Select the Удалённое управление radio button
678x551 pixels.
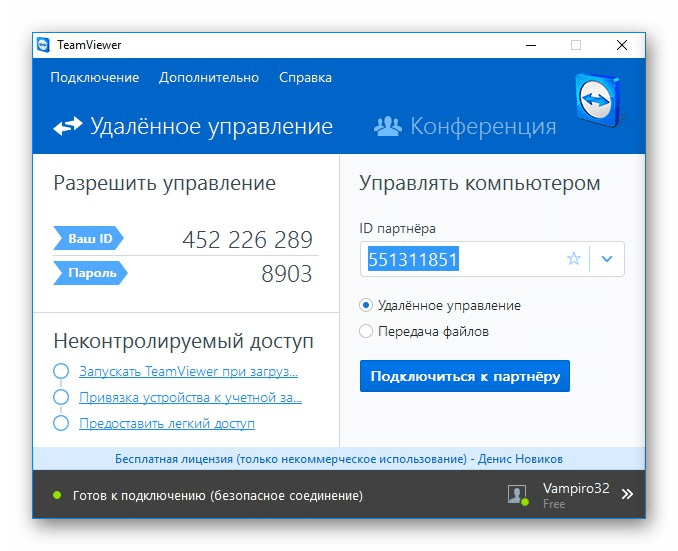point(366,305)
